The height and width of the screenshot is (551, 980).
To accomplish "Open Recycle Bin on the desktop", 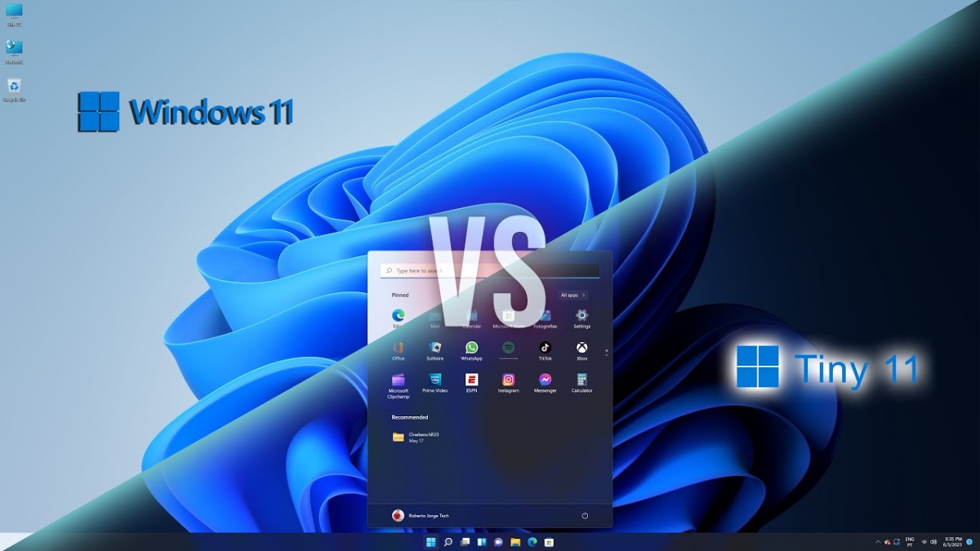I will coord(14,87).
